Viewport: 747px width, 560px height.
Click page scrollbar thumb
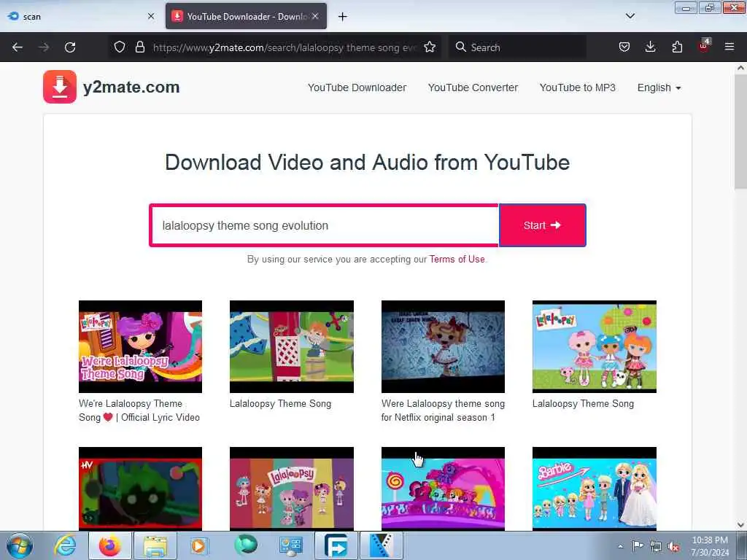740,133
